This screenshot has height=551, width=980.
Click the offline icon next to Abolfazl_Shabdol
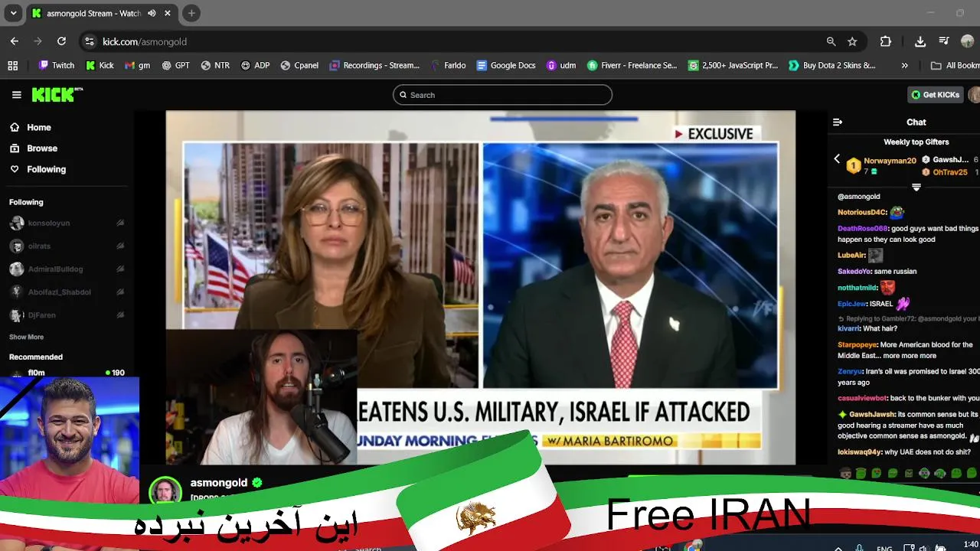click(120, 292)
